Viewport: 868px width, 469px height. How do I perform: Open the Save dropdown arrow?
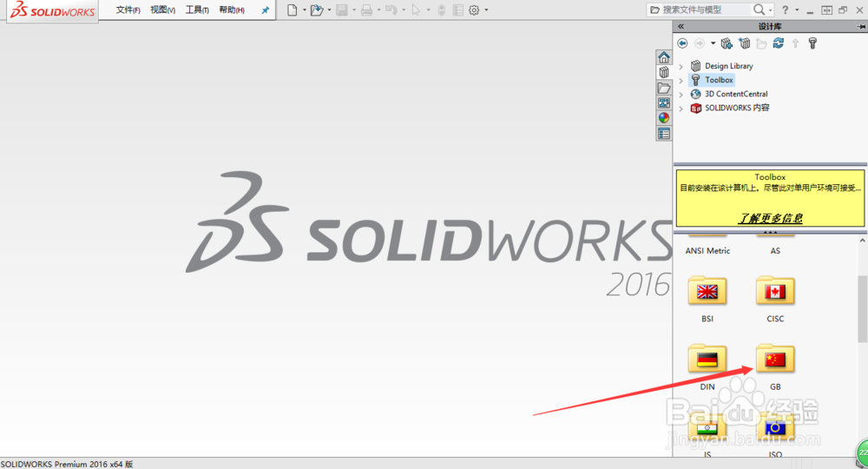click(354, 10)
